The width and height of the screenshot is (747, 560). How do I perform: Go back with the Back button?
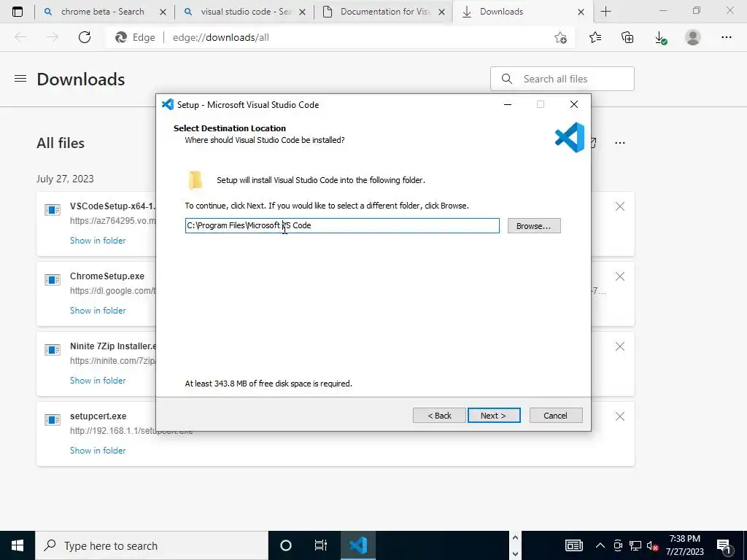[x=438, y=415]
